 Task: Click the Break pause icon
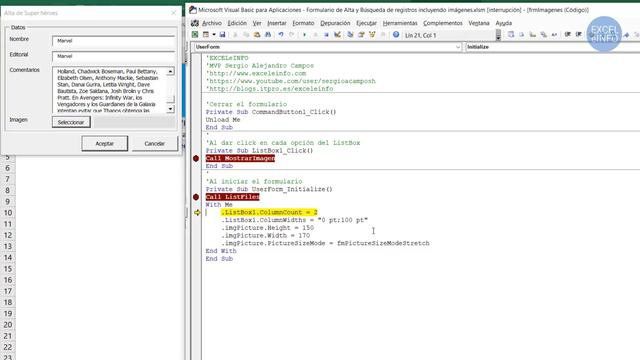coord(316,35)
